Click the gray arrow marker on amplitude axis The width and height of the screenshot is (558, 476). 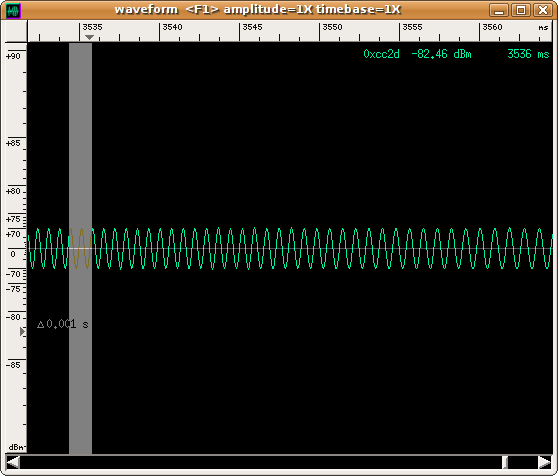coord(22,332)
